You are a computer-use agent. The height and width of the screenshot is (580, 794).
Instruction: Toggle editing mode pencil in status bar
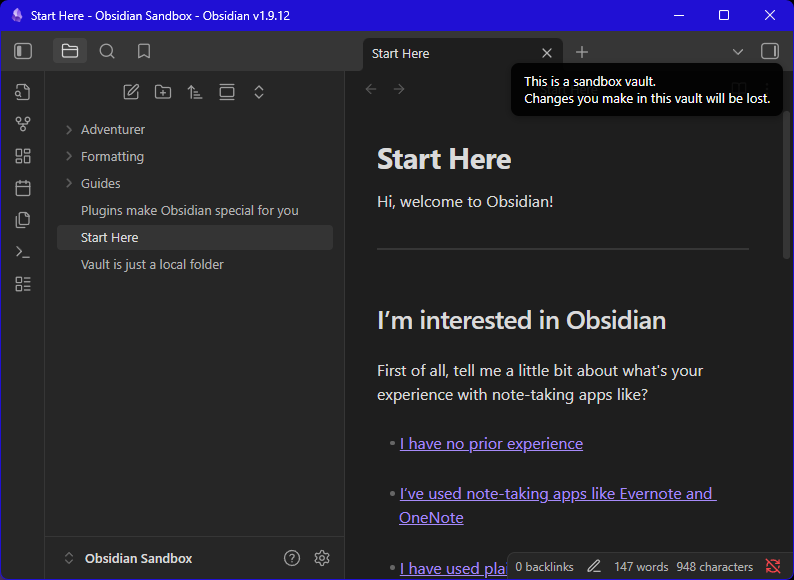point(594,566)
